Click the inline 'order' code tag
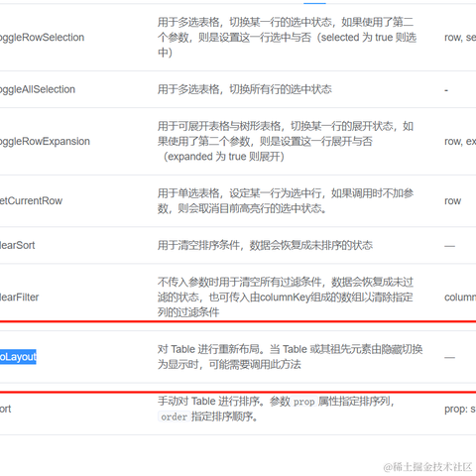Viewport: 476px width, 476px height. [174, 416]
